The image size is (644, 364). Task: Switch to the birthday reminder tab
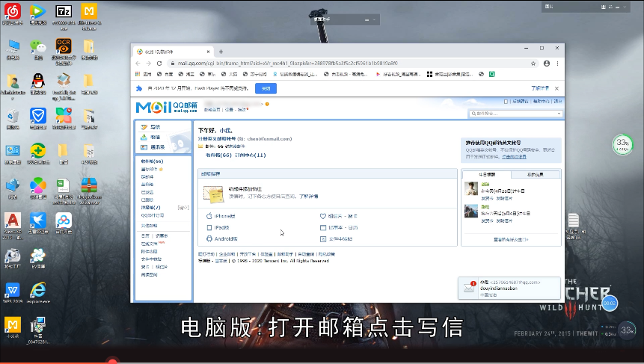[487, 175]
